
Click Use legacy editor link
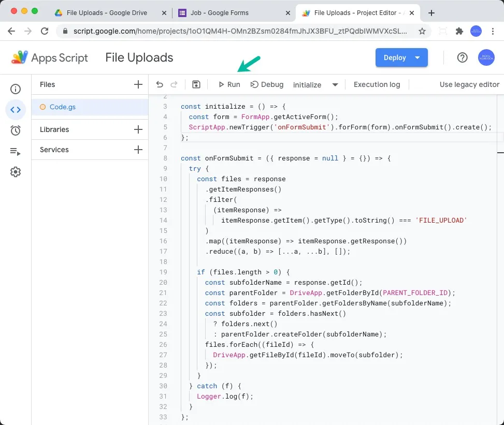tap(469, 84)
